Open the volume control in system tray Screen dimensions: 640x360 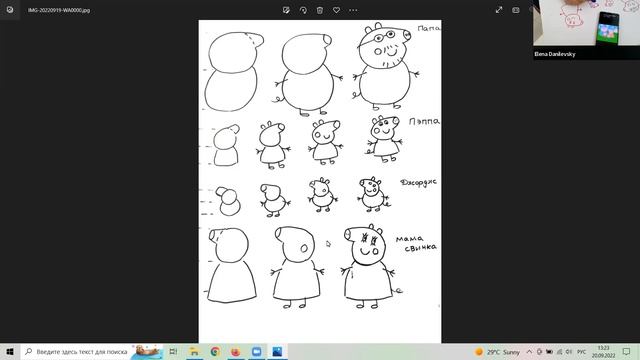pos(569,351)
